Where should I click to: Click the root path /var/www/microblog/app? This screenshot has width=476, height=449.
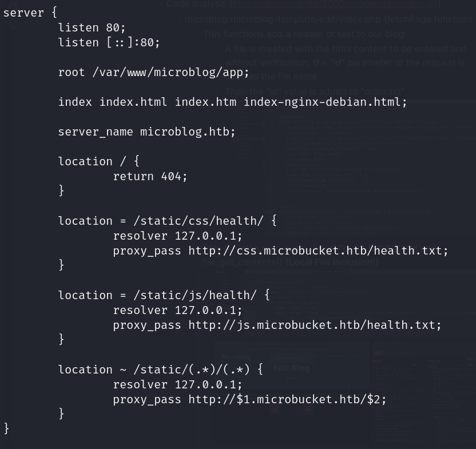tap(170, 72)
